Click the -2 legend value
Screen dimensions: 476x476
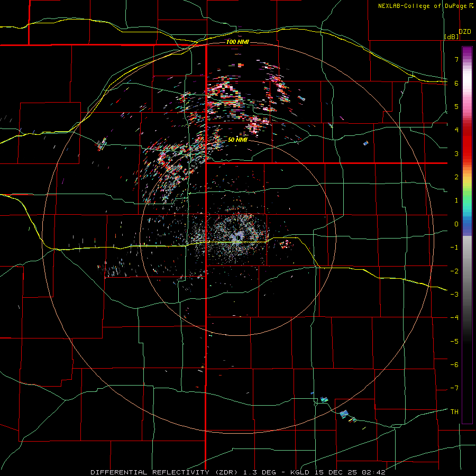454,271
